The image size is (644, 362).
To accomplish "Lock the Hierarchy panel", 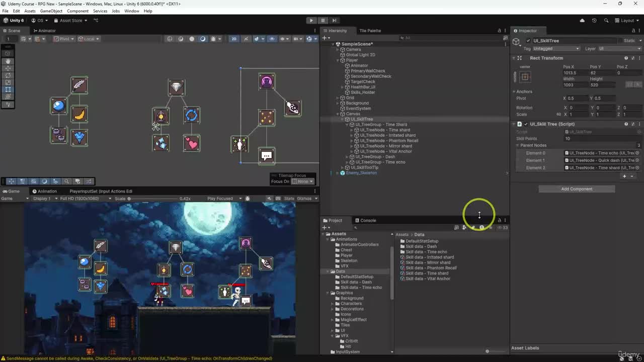I will pos(499,31).
